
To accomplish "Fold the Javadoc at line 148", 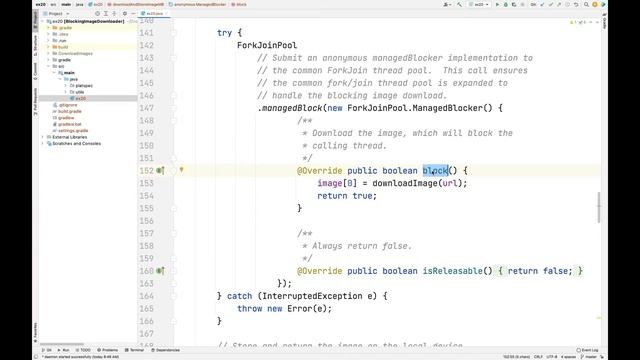I will click(173, 120).
